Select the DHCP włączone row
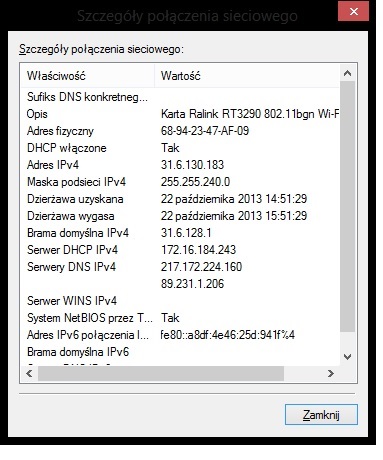383x460 pixels. 180,148
